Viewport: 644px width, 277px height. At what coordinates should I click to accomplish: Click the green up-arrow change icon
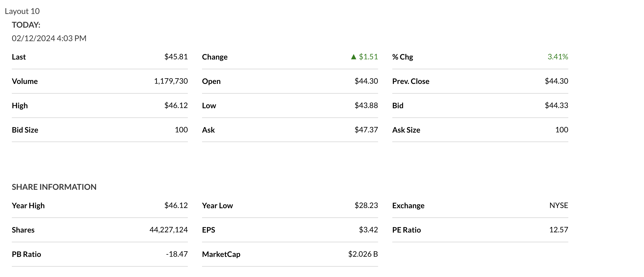click(353, 57)
